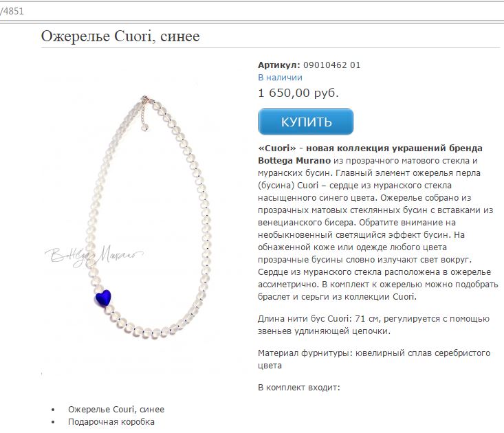Image resolution: width=504 pixels, height=433 pixels.
Task: Click the В наличии availability link
Action: pyautogui.click(x=280, y=78)
